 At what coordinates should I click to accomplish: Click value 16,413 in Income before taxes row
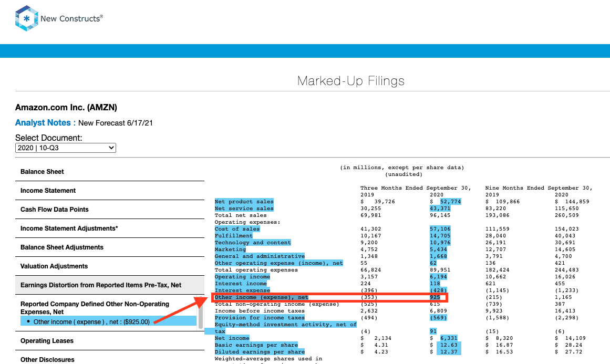pyautogui.click(x=565, y=311)
